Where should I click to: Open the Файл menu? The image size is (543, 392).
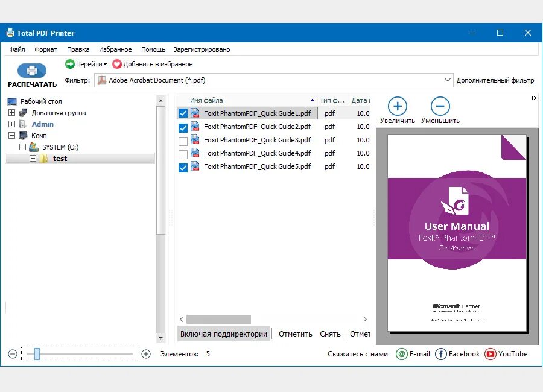point(17,49)
